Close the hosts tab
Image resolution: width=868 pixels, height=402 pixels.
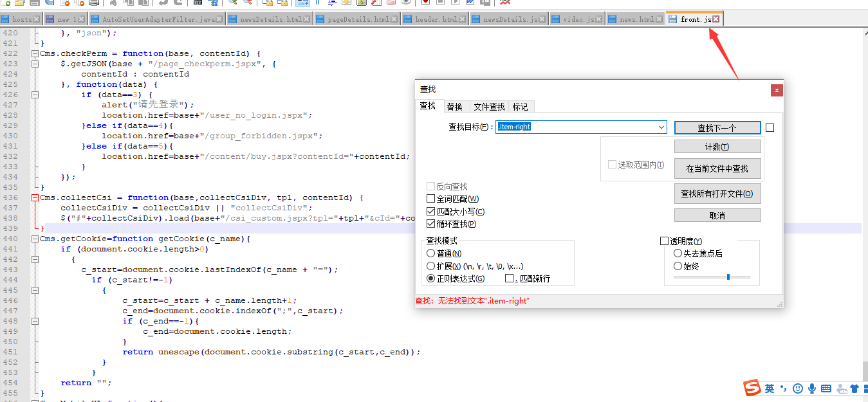pos(37,19)
